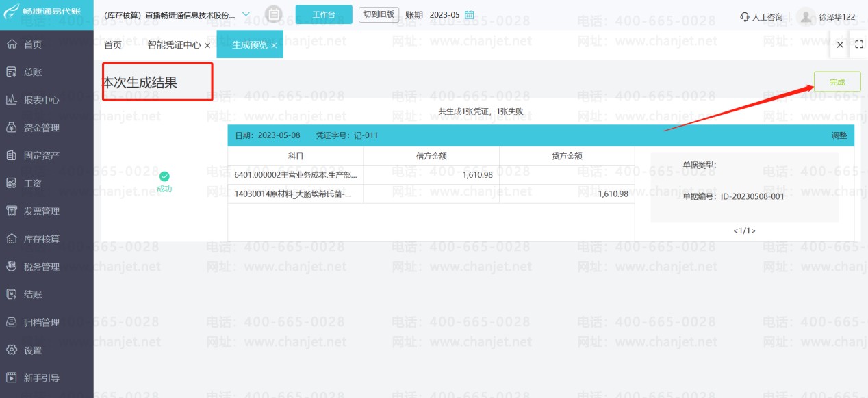The image size is (868, 398).
Task: Close the 生成预览 tab
Action: click(x=274, y=45)
